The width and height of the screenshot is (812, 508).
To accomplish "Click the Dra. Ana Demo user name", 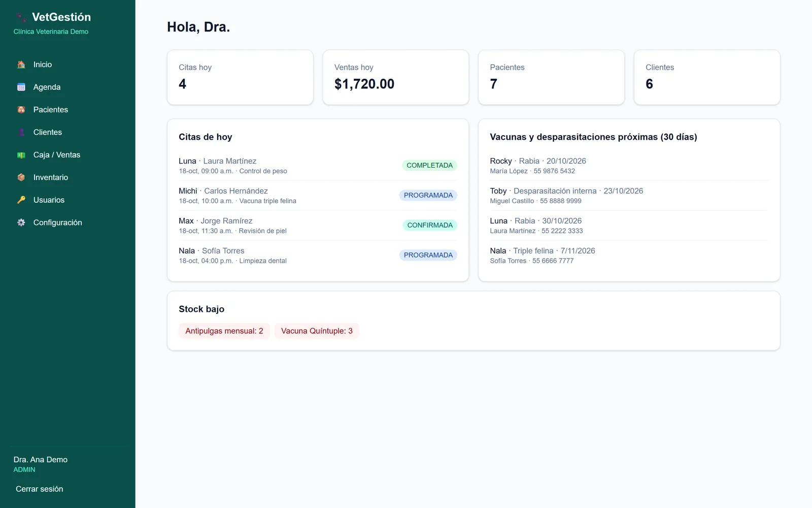I will (41, 460).
